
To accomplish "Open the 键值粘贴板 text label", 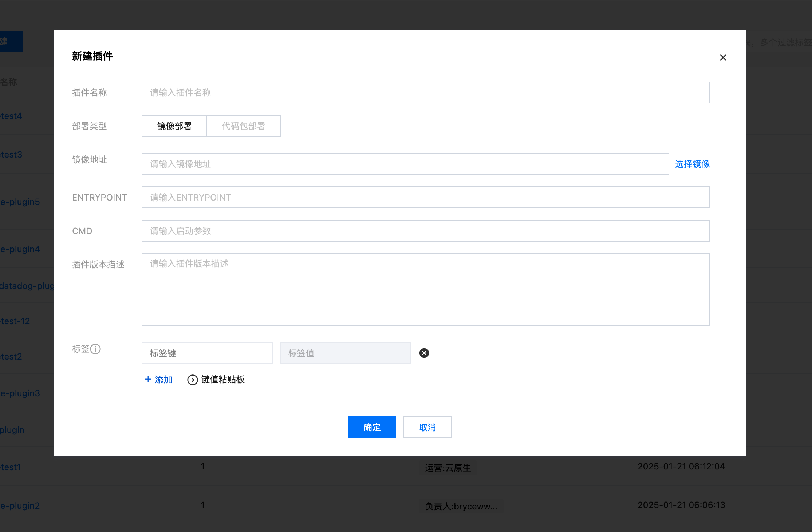I will click(222, 380).
